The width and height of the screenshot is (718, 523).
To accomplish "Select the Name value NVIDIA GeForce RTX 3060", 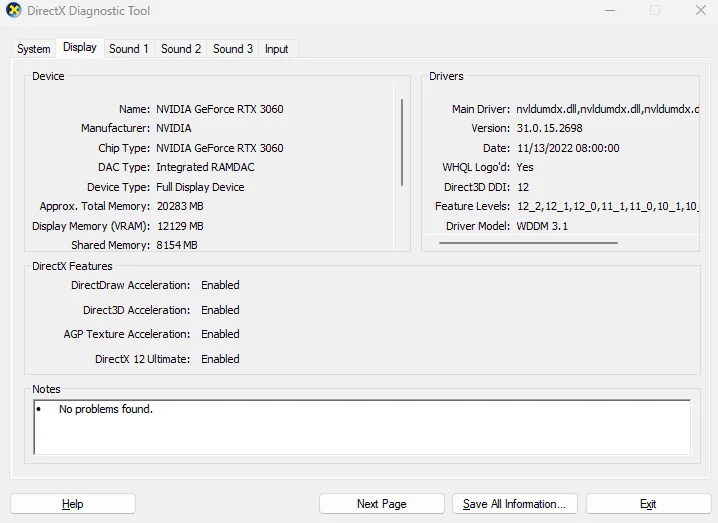I will coord(220,109).
